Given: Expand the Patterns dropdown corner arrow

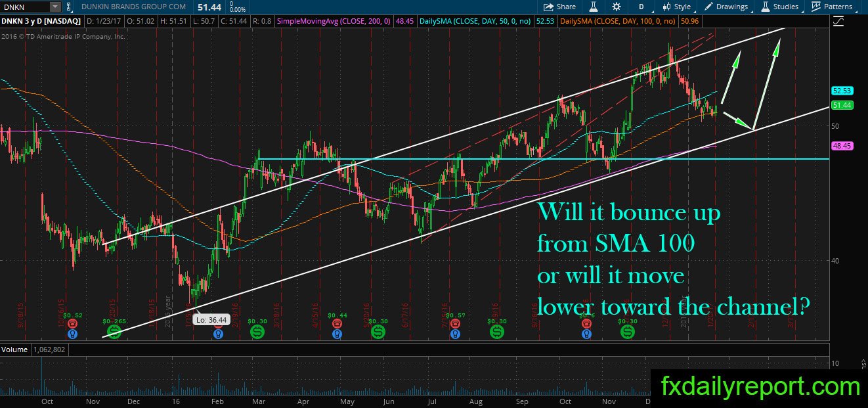Looking at the screenshot, I should 856,11.
